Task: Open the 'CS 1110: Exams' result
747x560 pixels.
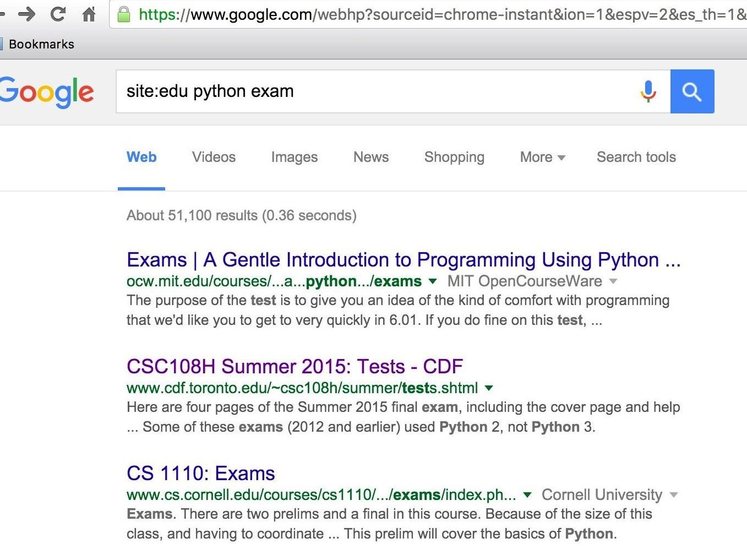Action: [x=200, y=473]
